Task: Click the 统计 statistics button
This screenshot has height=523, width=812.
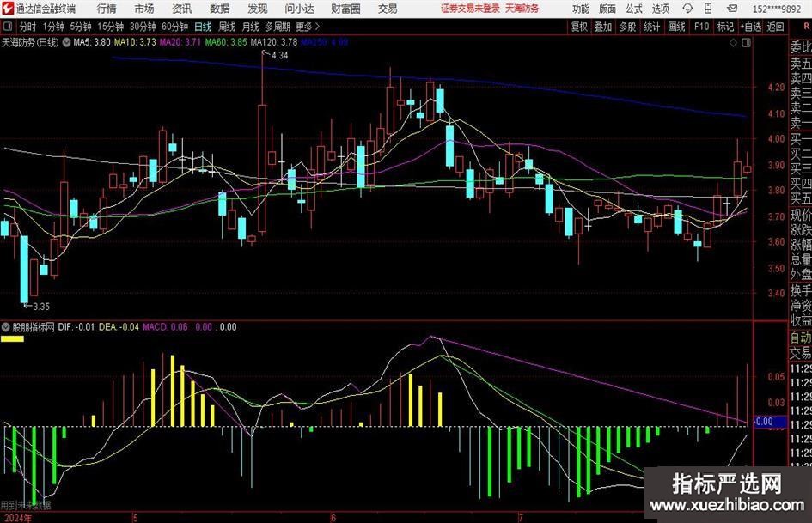Action: pos(651,27)
